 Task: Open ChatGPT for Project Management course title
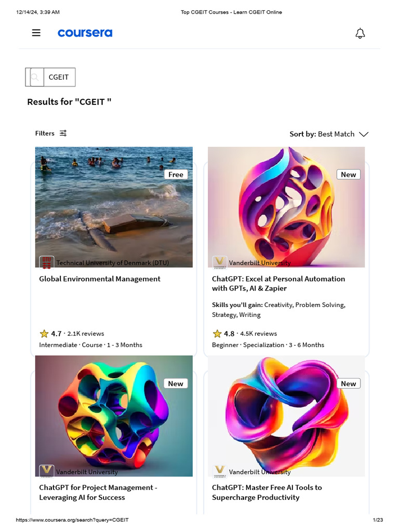coord(98,493)
